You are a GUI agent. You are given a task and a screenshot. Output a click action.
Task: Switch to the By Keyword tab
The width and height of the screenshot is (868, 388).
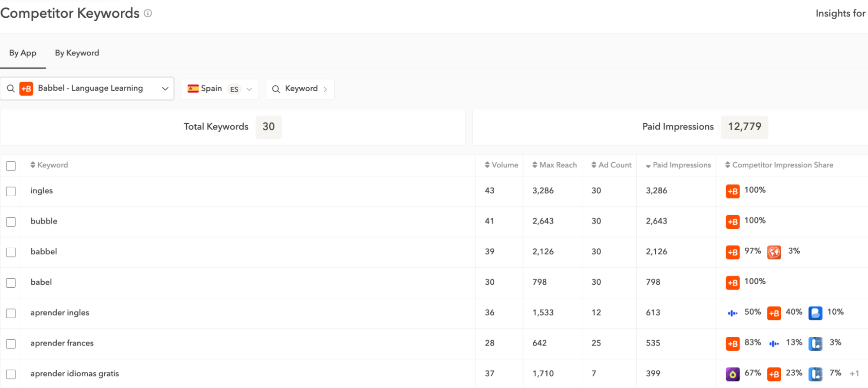click(x=77, y=53)
